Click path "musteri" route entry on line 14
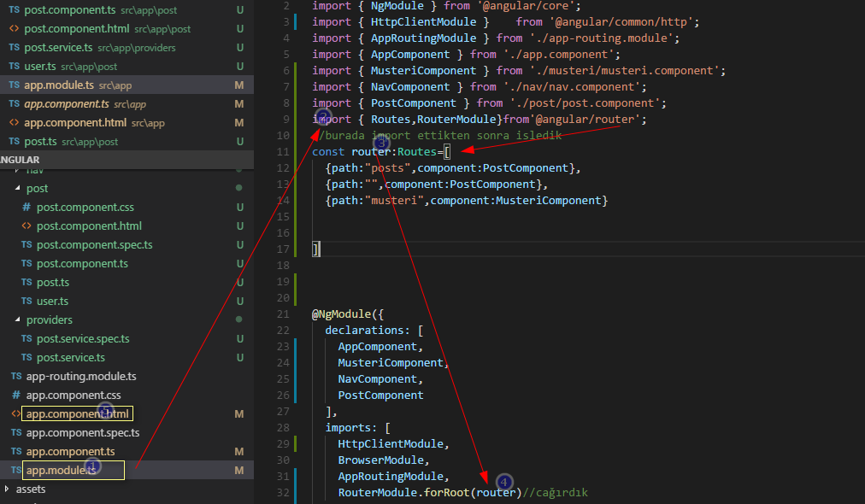 point(467,201)
